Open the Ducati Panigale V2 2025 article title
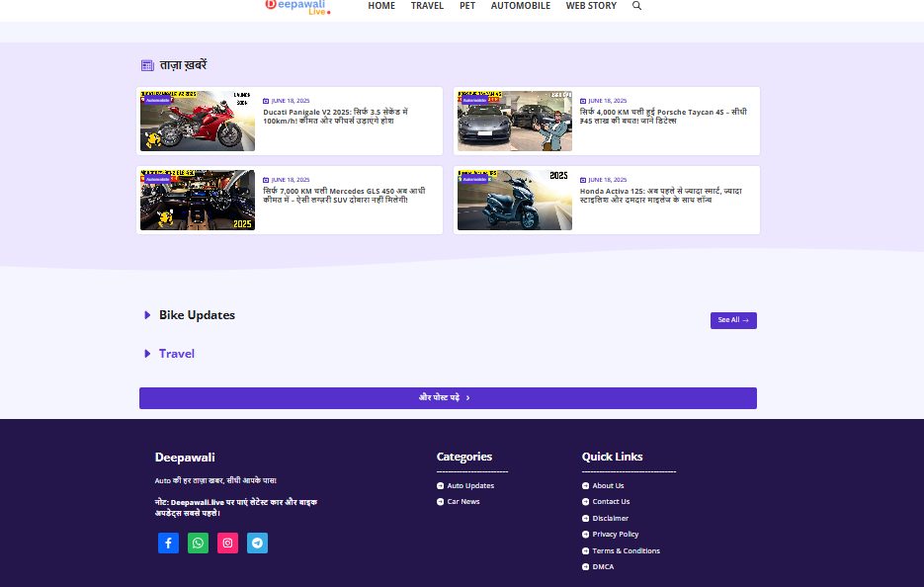The image size is (924, 587). [335, 116]
